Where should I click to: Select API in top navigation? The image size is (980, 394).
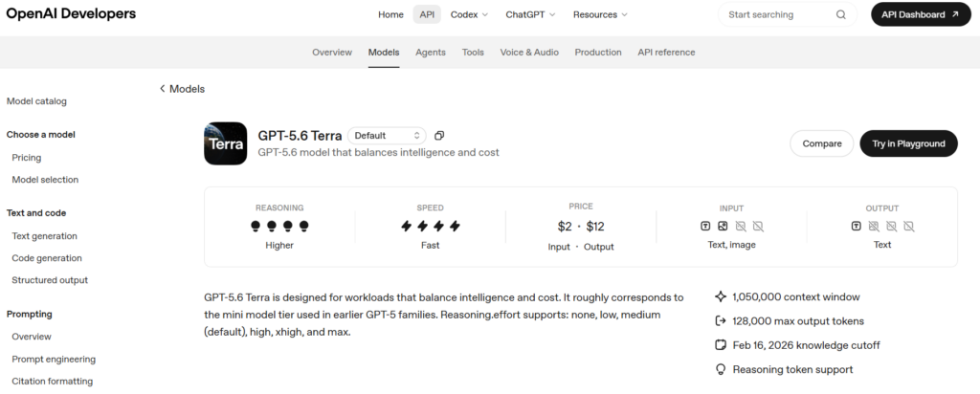(427, 14)
